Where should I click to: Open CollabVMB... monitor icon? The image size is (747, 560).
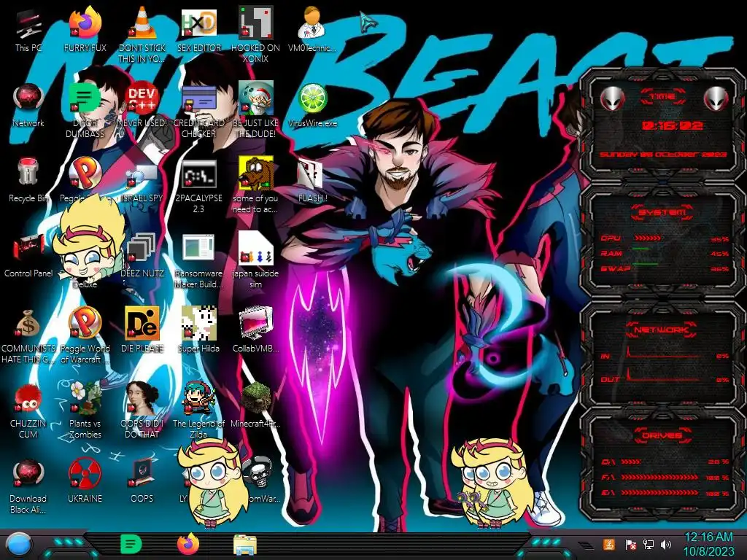[x=255, y=330]
